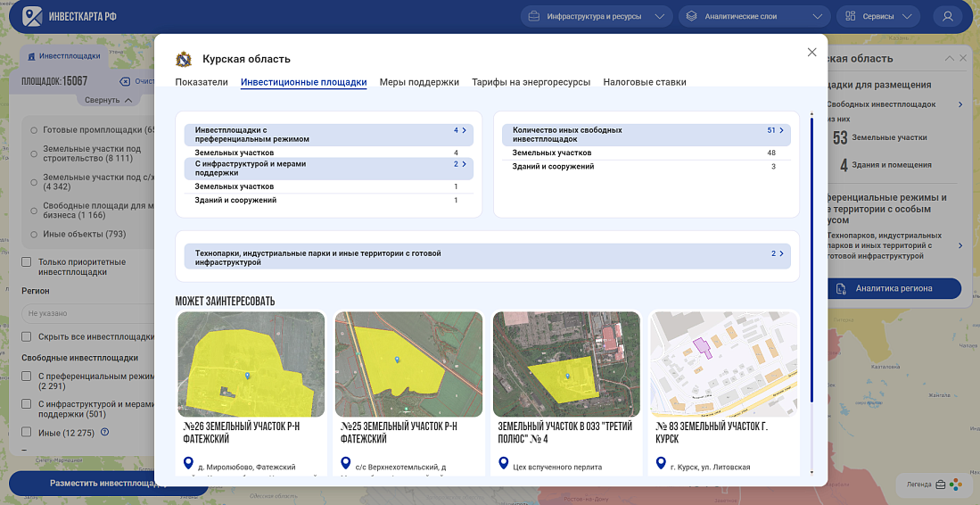Click the dialog vertical scrollbar
The width and height of the screenshot is (980, 505).
point(811,260)
